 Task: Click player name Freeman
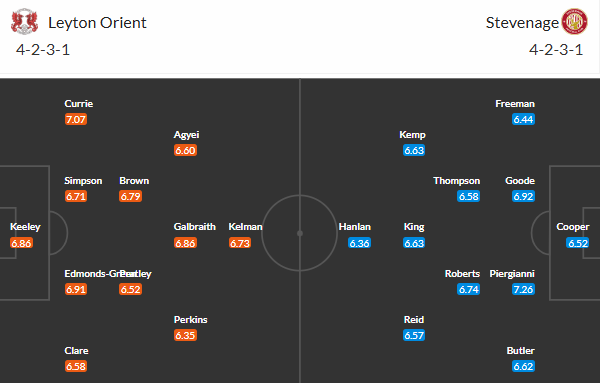click(515, 104)
